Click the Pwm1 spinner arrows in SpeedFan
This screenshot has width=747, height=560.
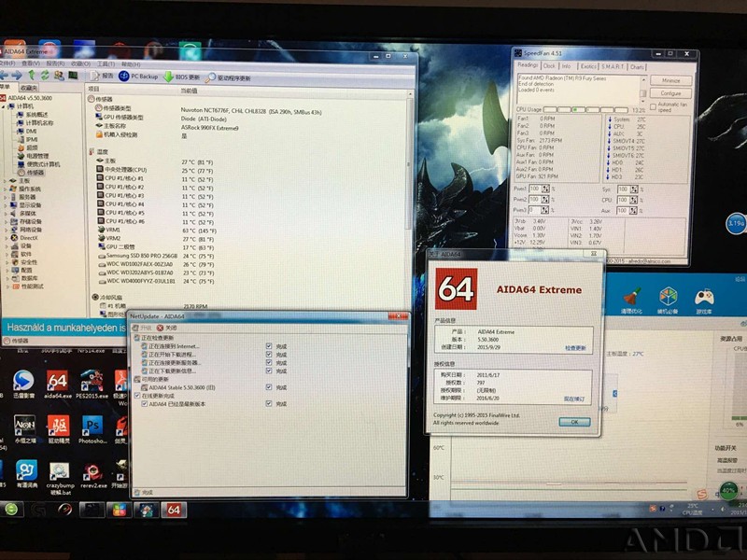pyautogui.click(x=545, y=189)
